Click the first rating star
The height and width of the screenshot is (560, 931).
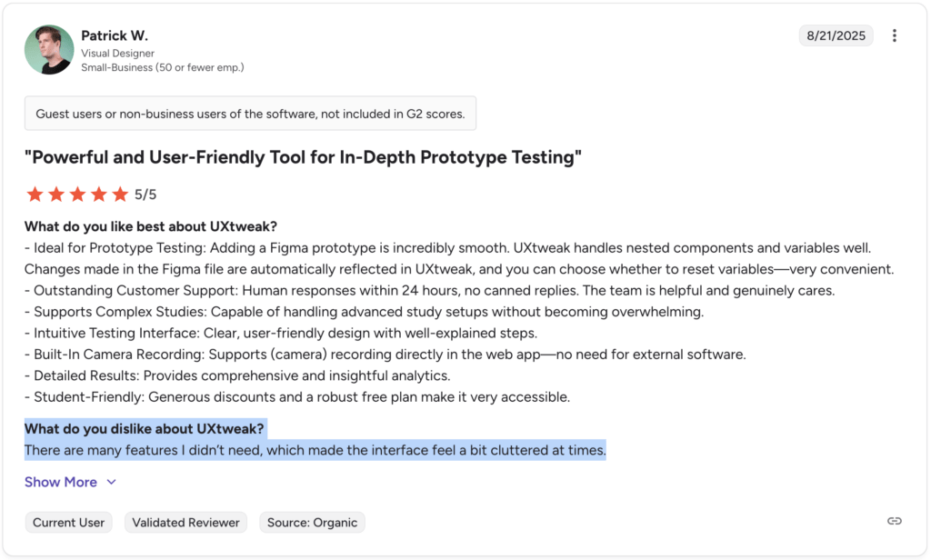point(35,194)
